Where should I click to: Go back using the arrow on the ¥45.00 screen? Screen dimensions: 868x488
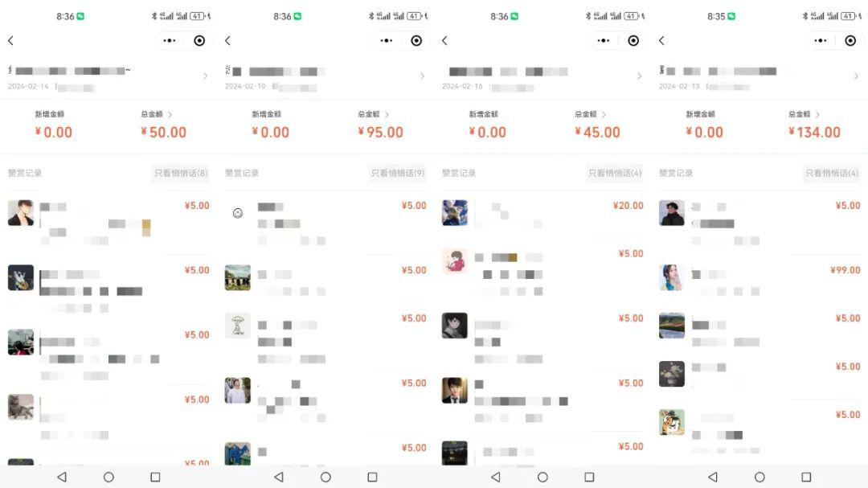[x=444, y=40]
